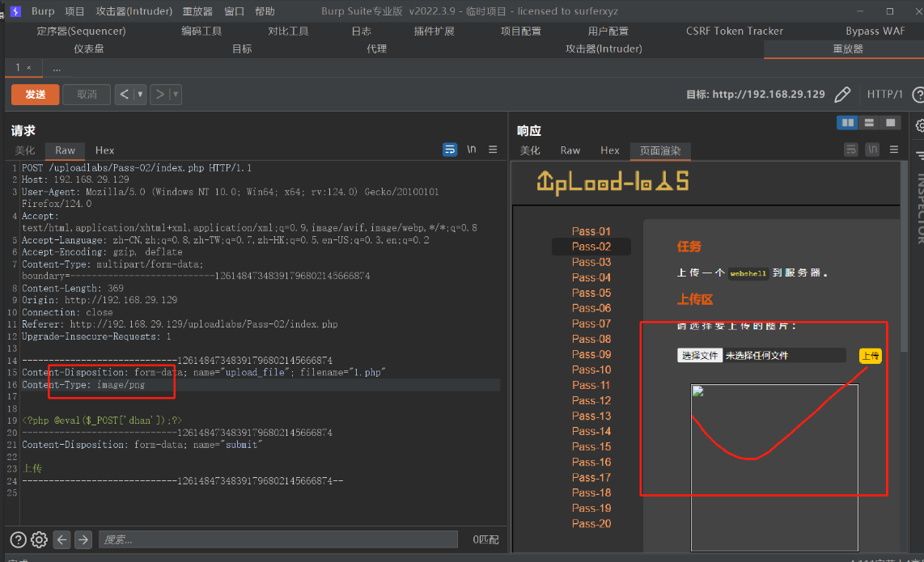The image size is (924, 562).
Task: Select side-by-side layout icon
Action: click(x=847, y=123)
